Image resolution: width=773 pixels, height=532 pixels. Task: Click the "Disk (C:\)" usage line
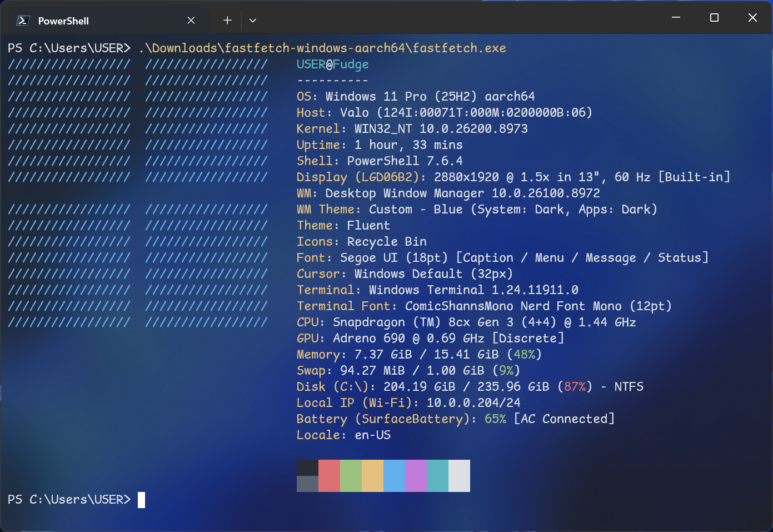click(470, 387)
